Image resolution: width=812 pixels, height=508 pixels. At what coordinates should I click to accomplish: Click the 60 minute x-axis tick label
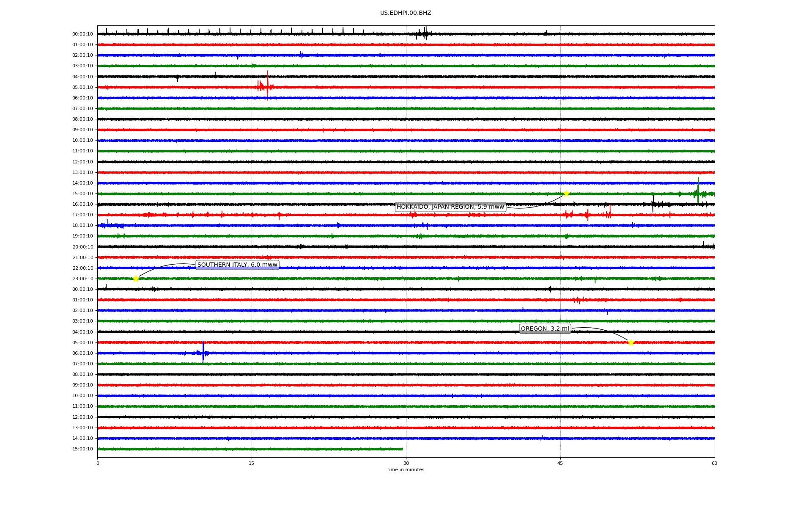click(x=714, y=463)
